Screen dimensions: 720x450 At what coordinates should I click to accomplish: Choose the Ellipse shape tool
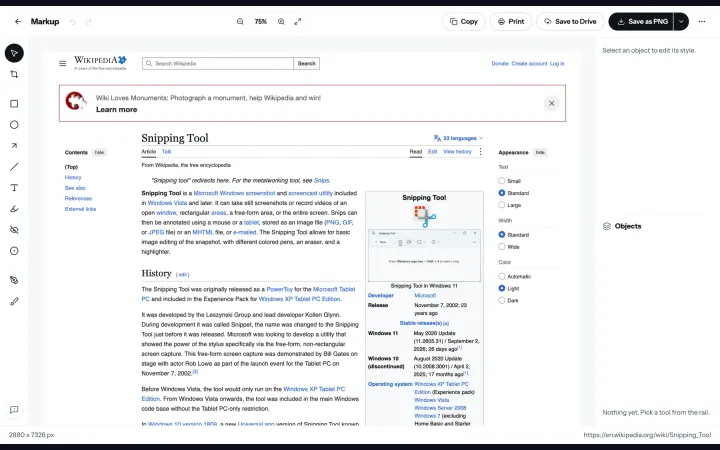(x=14, y=125)
